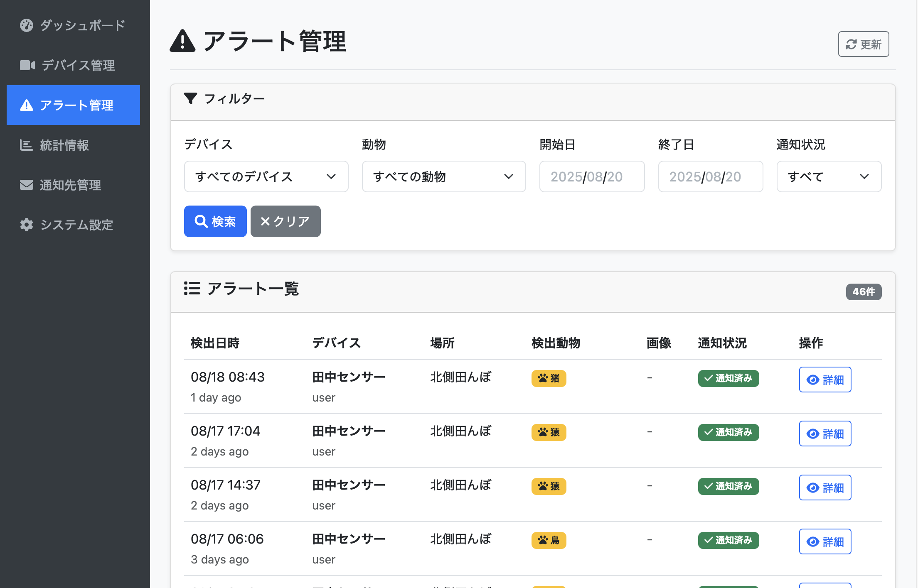Screen dimensions: 918x588
Task: Click the 猿 badge in the 08/17 17:04 row
Action: click(x=549, y=432)
